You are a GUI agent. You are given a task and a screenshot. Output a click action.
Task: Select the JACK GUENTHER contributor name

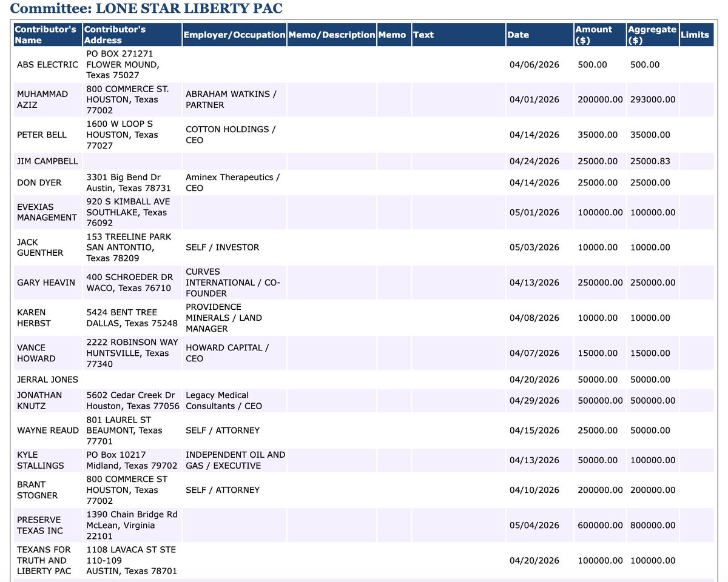coord(40,247)
